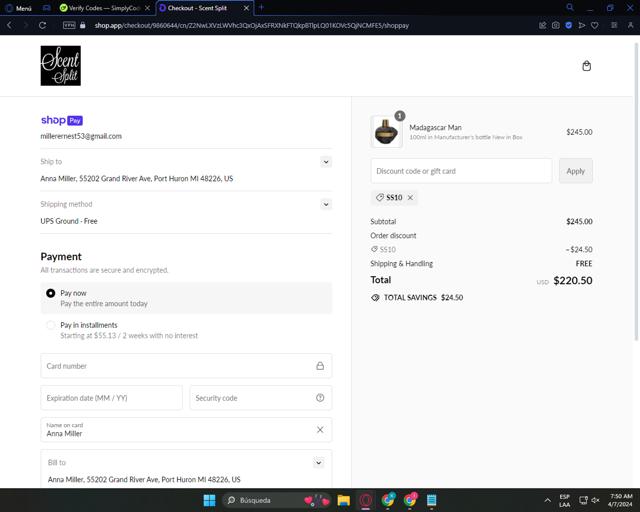Image resolution: width=640 pixels, height=512 pixels.
Task: Go back in the browser
Action: tap(9, 25)
